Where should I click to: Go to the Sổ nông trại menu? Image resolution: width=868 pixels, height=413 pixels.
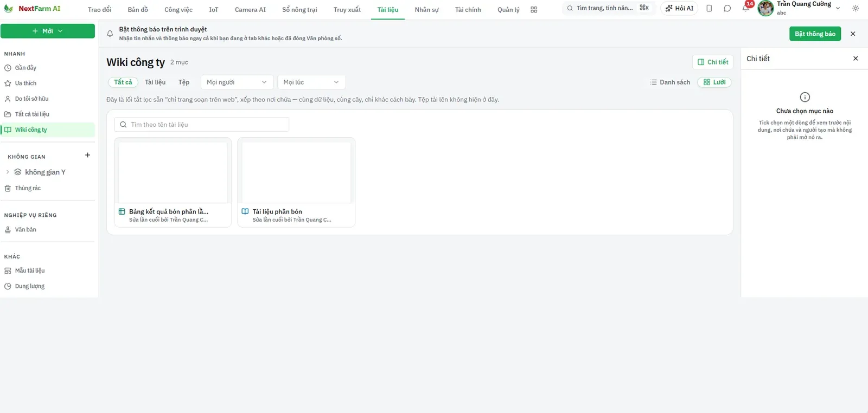[299, 10]
